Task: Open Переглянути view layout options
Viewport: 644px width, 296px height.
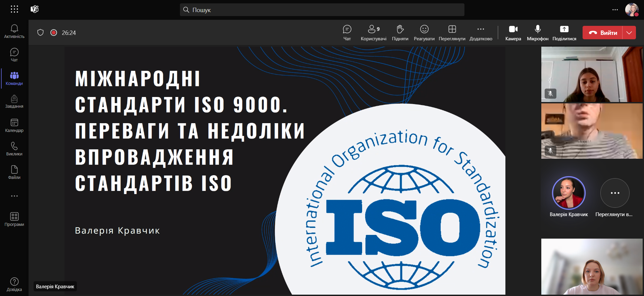Action: 452,33
